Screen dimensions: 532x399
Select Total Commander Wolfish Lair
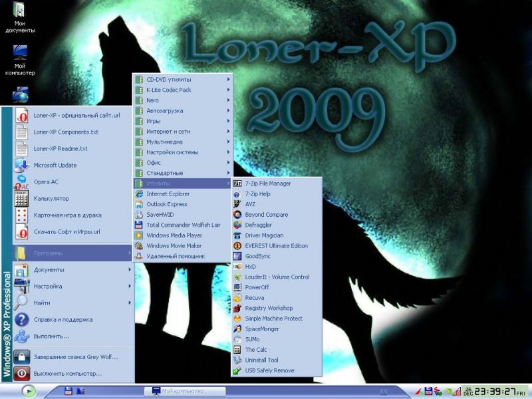pos(183,225)
